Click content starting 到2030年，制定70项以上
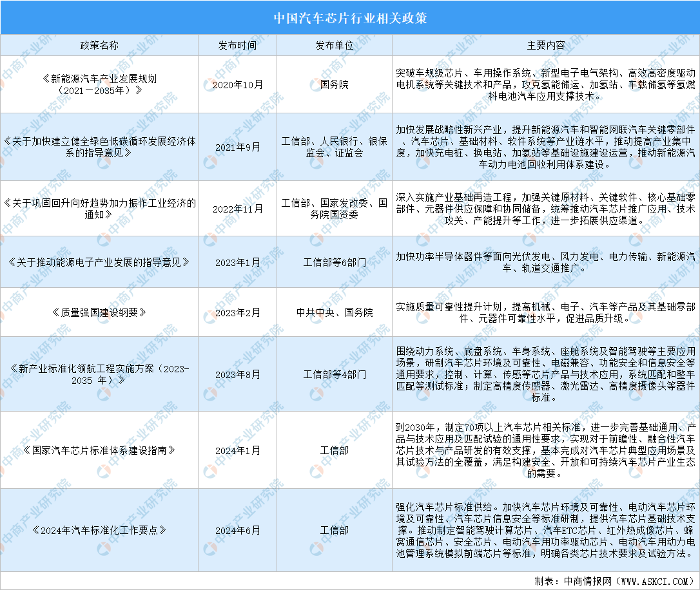 545,450
